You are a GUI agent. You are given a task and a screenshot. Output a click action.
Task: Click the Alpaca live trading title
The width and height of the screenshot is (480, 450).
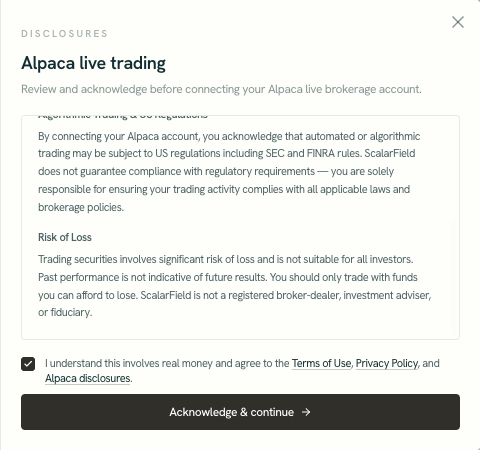click(93, 63)
